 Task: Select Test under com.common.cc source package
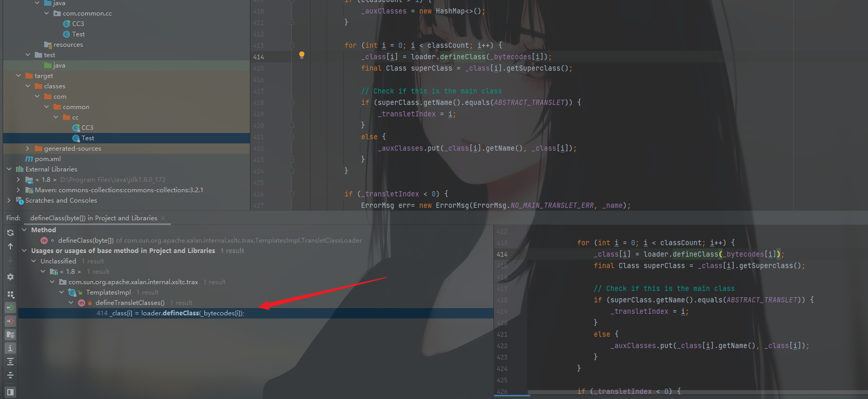click(78, 34)
